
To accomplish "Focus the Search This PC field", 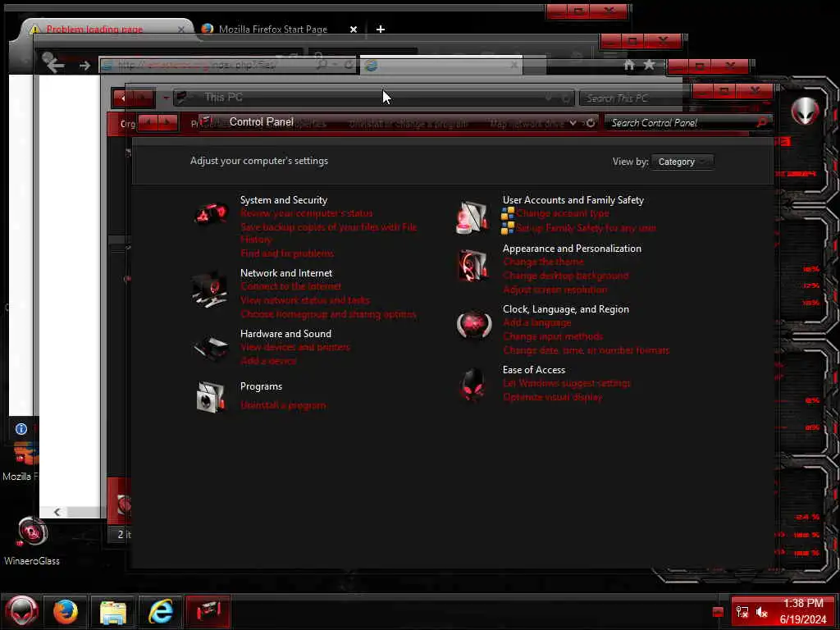I will 632,98.
